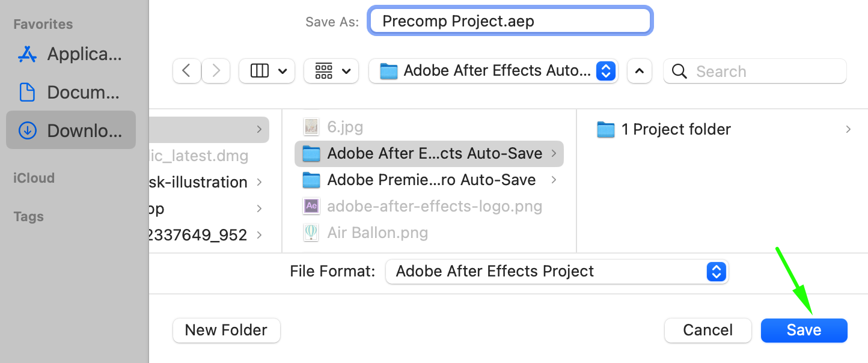The width and height of the screenshot is (868, 363).
Task: Open the group-by grid options button
Action: (331, 71)
